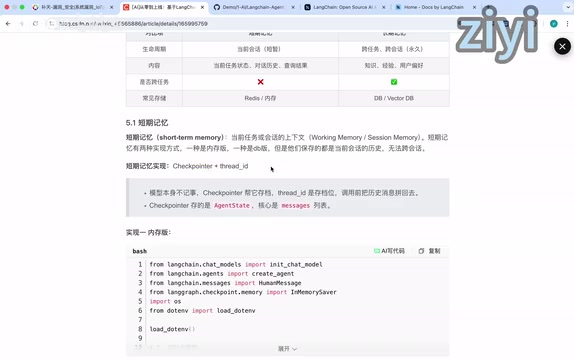Select the Redis / 内存 cell
574x360 pixels.
[260, 98]
